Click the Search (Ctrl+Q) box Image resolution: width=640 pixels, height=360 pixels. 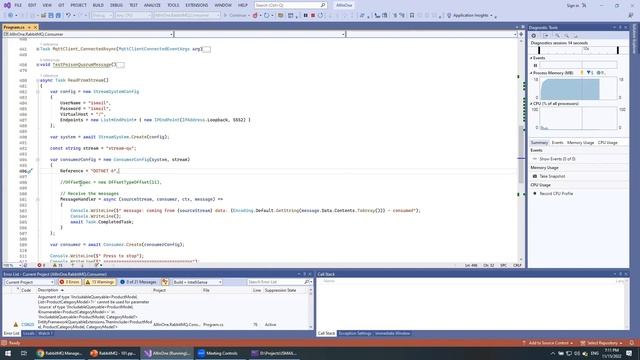tap(290, 5)
